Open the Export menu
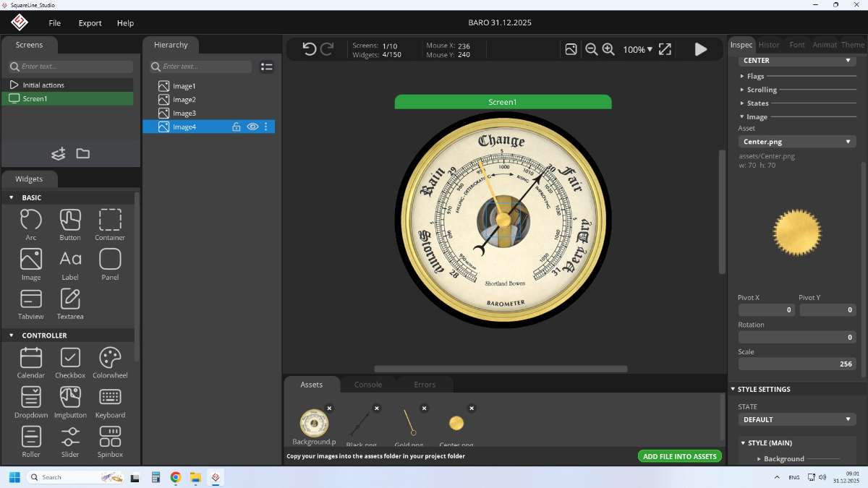868x488 pixels. pos(90,22)
